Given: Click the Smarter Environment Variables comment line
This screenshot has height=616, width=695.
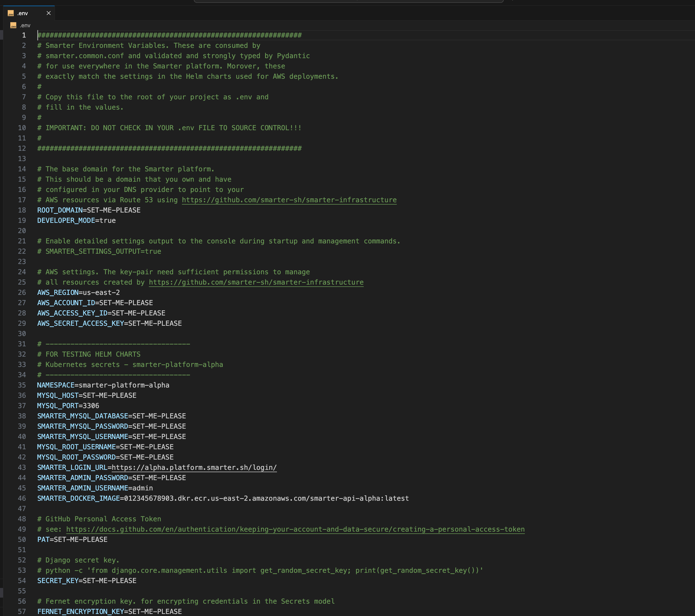Looking at the screenshot, I should 149,46.
